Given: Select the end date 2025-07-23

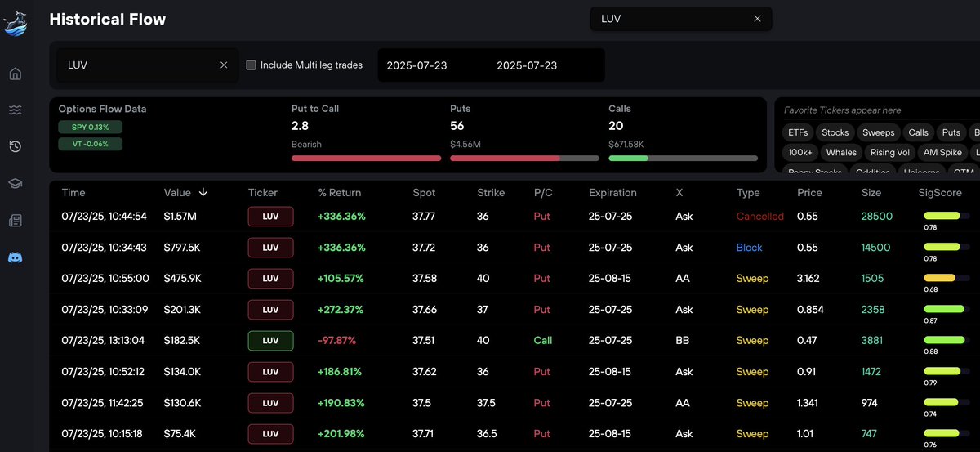Looking at the screenshot, I should (527, 65).
